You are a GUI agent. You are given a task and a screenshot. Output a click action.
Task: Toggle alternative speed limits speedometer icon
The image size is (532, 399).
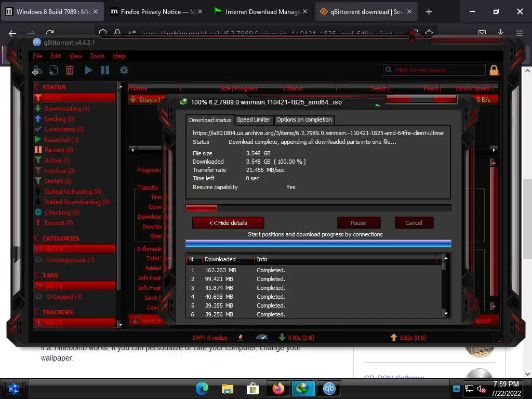tap(262, 337)
